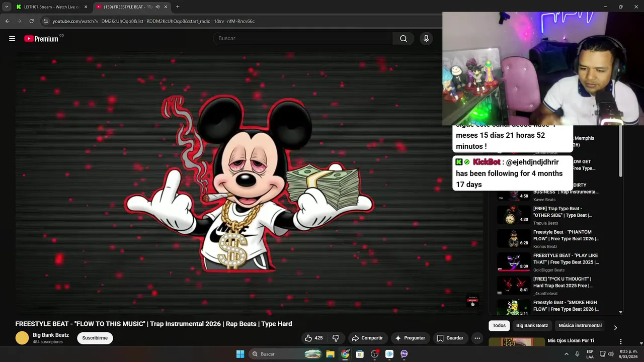Open more actions three-dot menu under video
This screenshot has height=362, width=644.
click(477, 338)
